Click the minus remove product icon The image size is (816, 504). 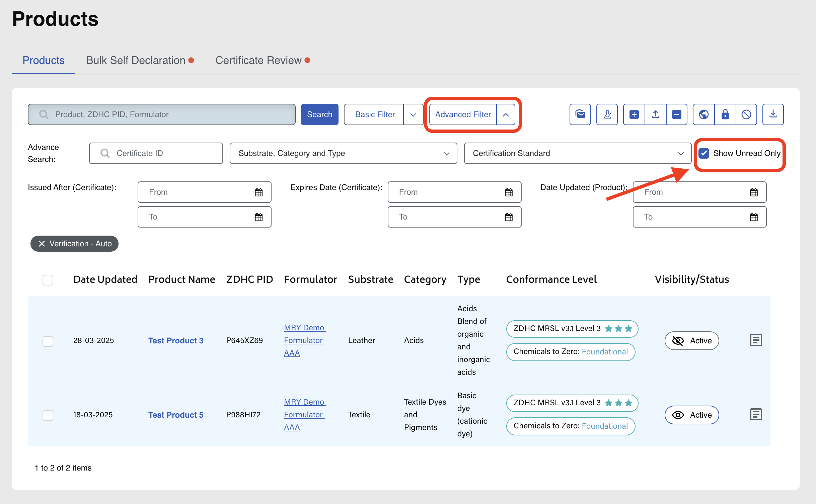[x=677, y=114]
